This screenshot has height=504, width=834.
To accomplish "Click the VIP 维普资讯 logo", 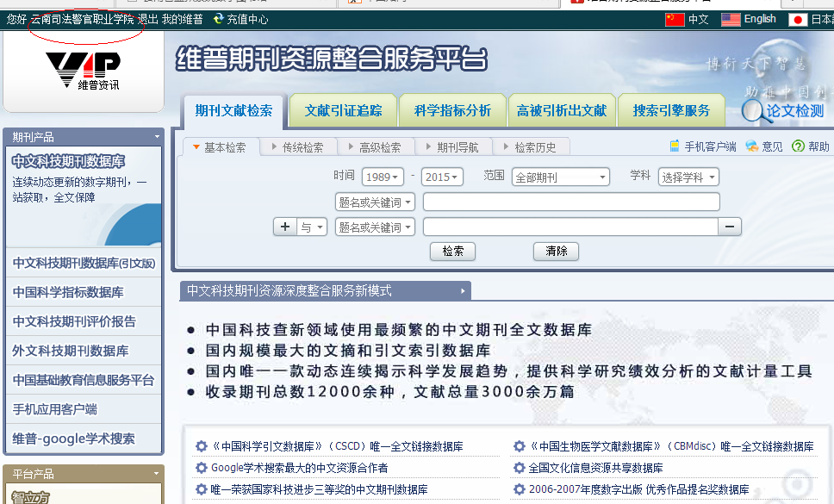I will (83, 70).
